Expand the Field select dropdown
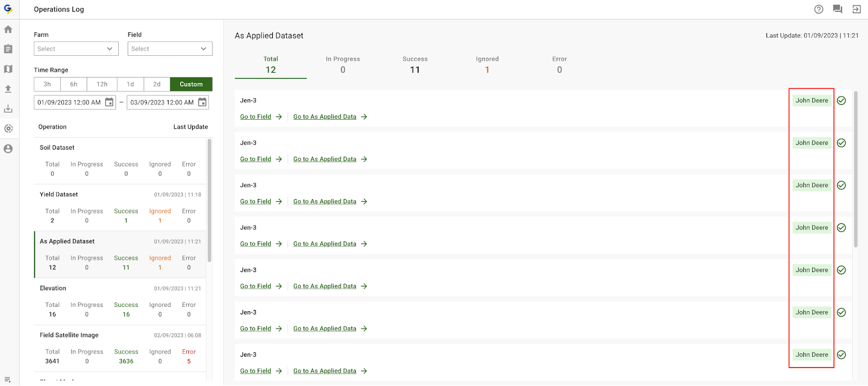Image resolution: width=868 pixels, height=386 pixels. coord(170,49)
